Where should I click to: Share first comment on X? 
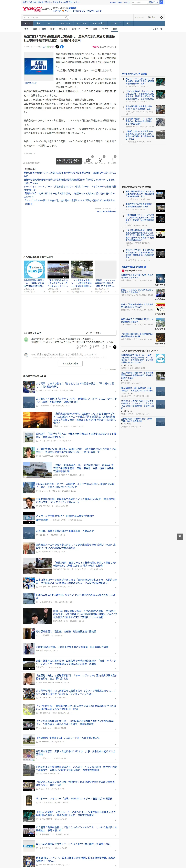[115, 347]
